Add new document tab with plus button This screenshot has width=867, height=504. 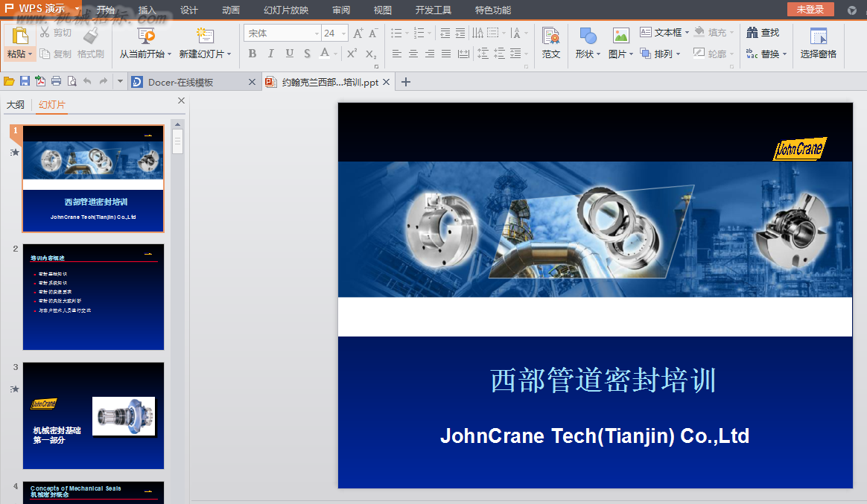point(405,82)
